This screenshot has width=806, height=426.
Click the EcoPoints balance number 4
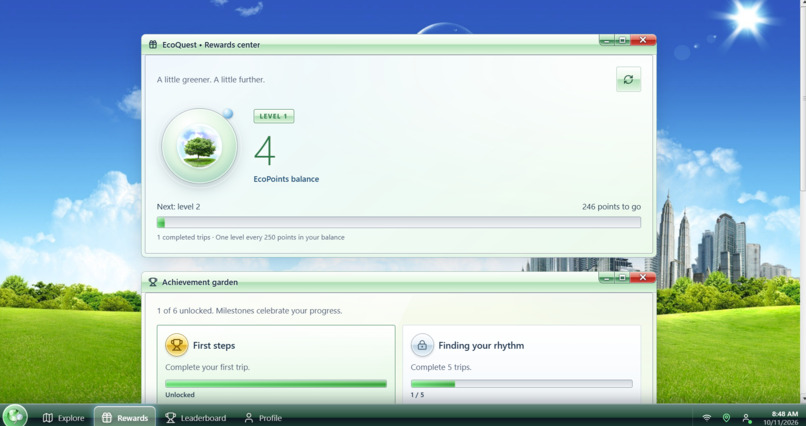tap(265, 151)
